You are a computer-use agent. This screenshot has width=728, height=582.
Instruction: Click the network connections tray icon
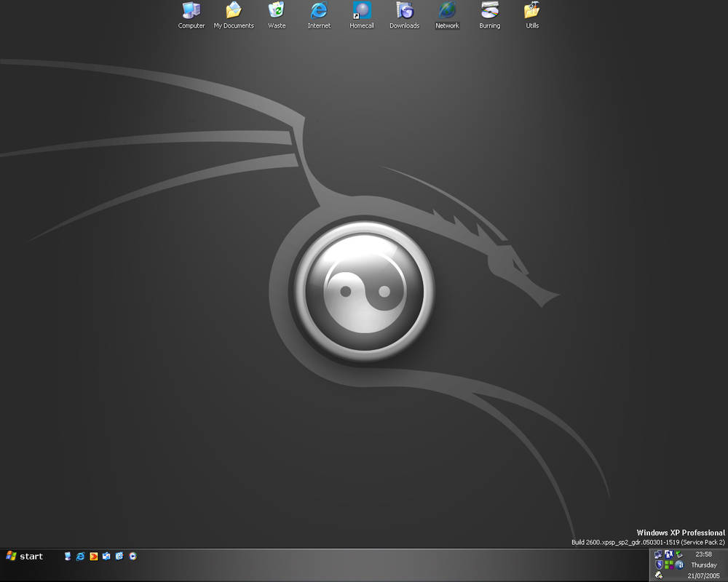(657, 554)
